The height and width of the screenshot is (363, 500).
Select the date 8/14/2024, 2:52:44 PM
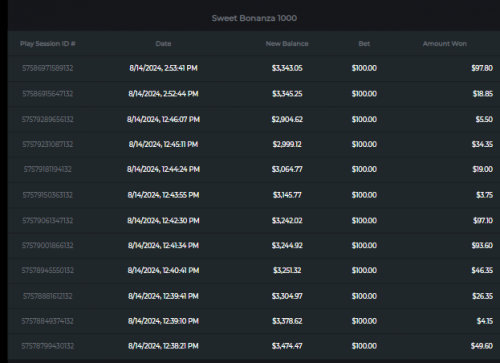click(x=163, y=94)
